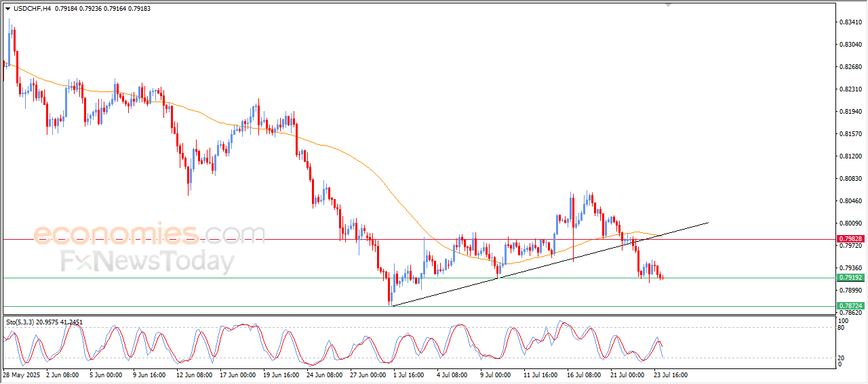This screenshot has height=384, width=868.
Task: Click the 4 Jul 08:00 time label
Action: pos(454,375)
